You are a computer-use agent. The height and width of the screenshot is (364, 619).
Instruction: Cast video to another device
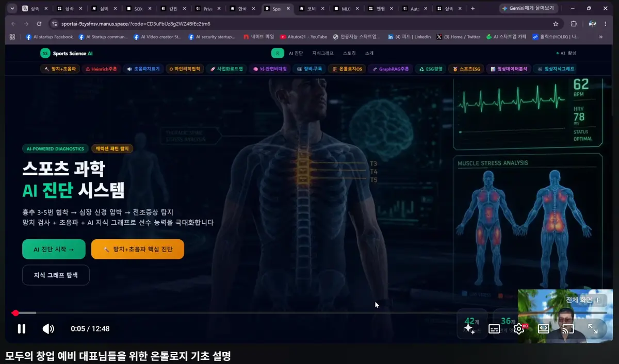pos(568,328)
